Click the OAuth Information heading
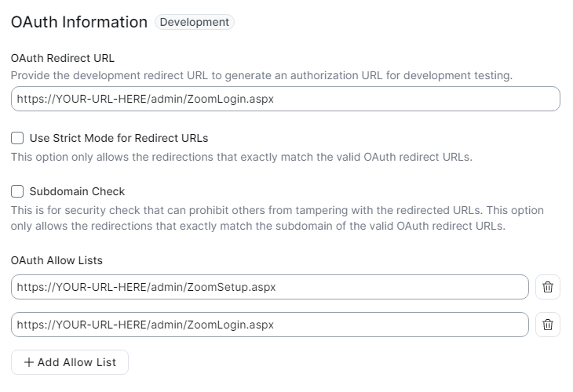 [x=79, y=22]
